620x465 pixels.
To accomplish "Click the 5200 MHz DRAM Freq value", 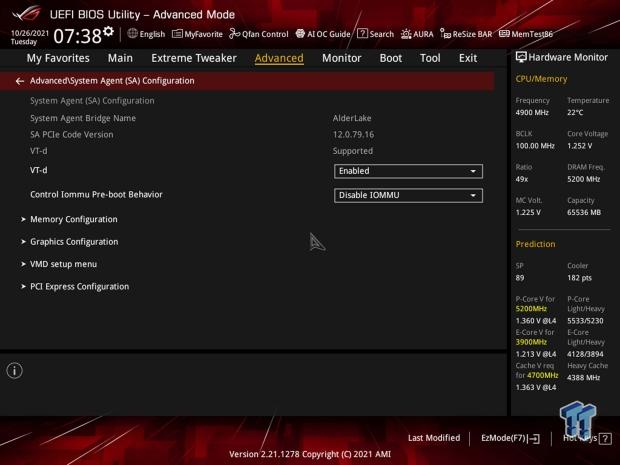I will (x=584, y=179).
